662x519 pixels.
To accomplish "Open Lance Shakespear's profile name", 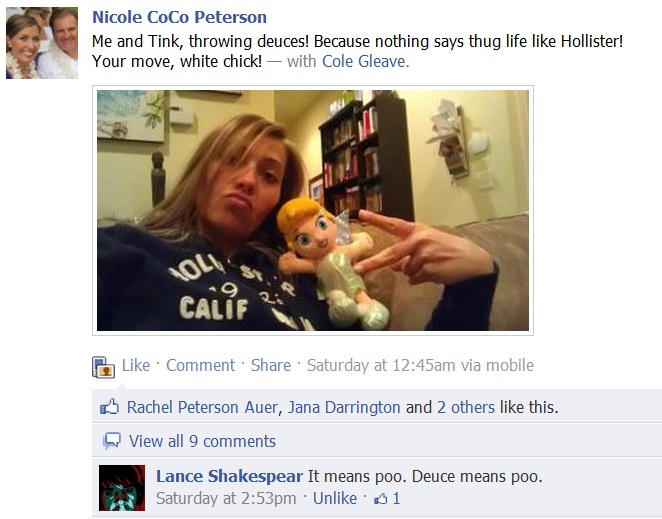I will 229,476.
